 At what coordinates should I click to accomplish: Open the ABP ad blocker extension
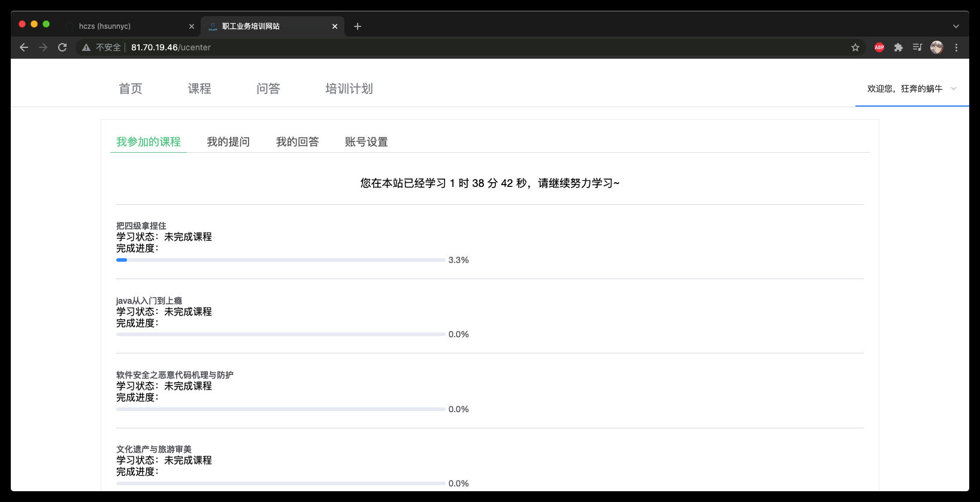click(879, 47)
